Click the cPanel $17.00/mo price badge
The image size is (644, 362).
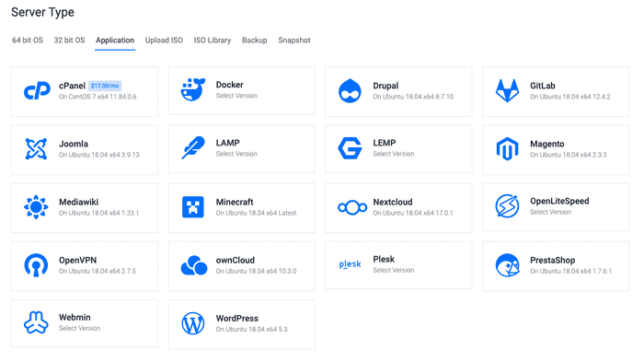[105, 86]
